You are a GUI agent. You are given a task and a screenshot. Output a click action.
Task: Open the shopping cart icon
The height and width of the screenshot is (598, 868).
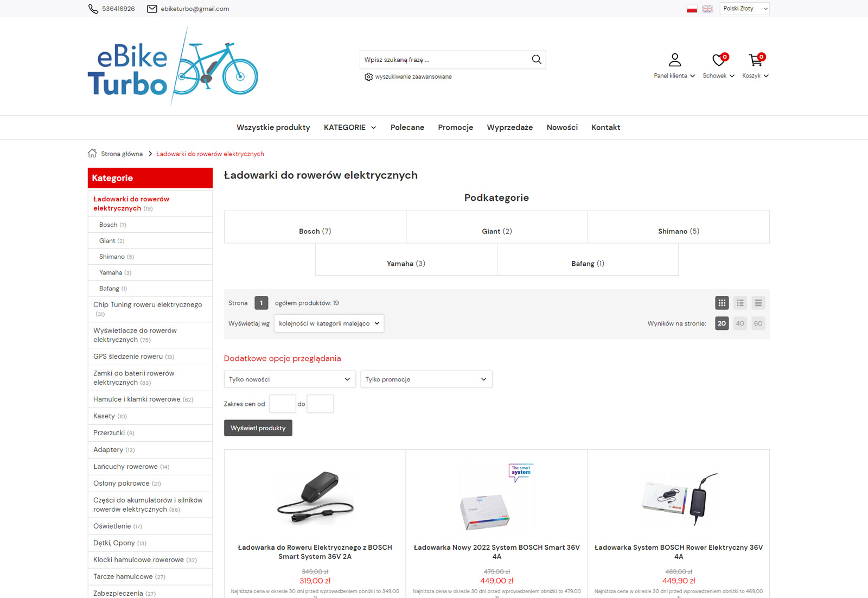click(755, 60)
